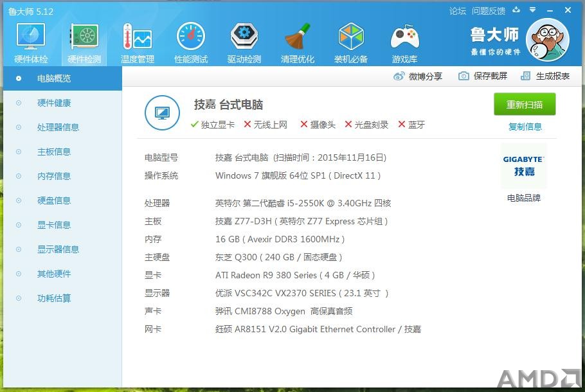Viewport: 585px width, 392px height.
Task: Click the 鲁大师 mascot avatar
Action: (x=547, y=40)
